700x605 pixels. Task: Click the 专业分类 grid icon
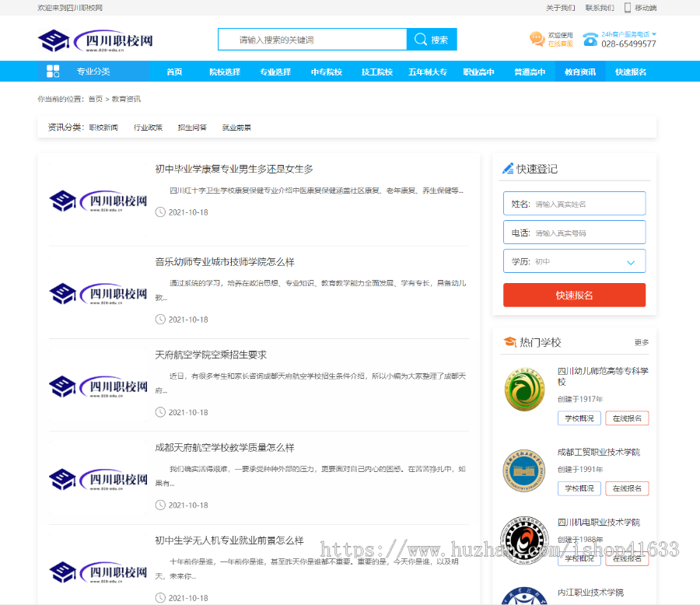[x=53, y=72]
